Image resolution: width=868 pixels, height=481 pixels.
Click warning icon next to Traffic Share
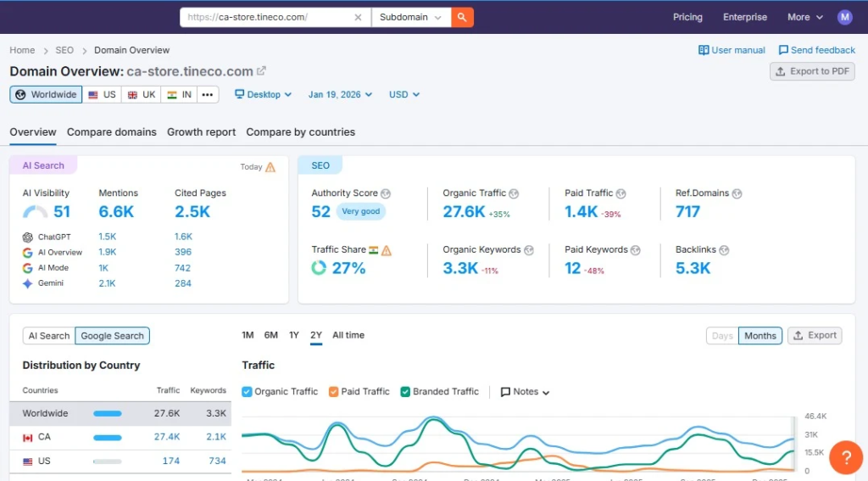387,250
